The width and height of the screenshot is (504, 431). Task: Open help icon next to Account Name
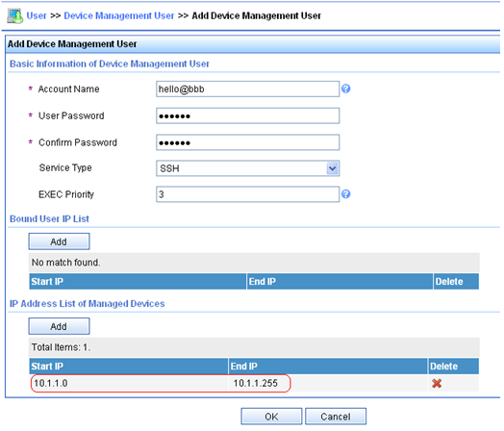pos(346,89)
